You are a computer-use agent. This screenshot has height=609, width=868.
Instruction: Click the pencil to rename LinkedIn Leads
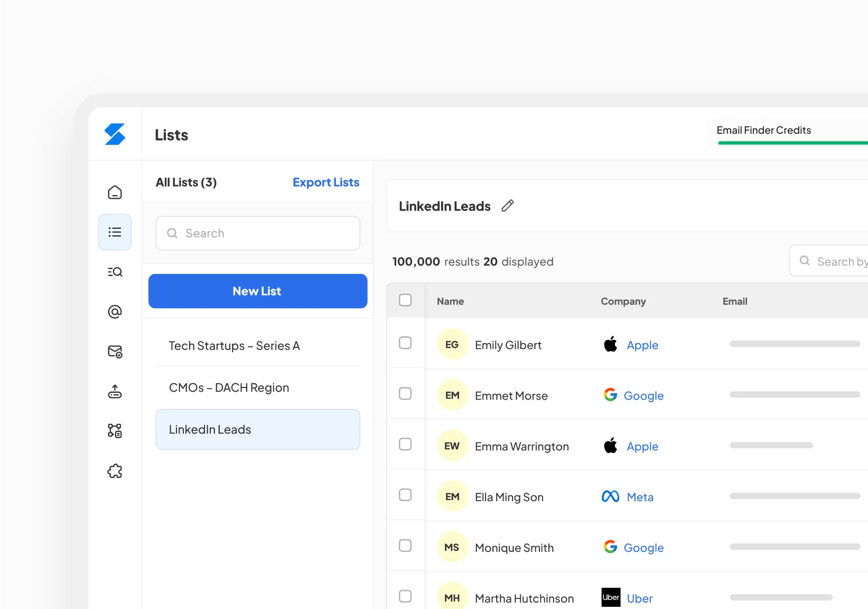(507, 206)
